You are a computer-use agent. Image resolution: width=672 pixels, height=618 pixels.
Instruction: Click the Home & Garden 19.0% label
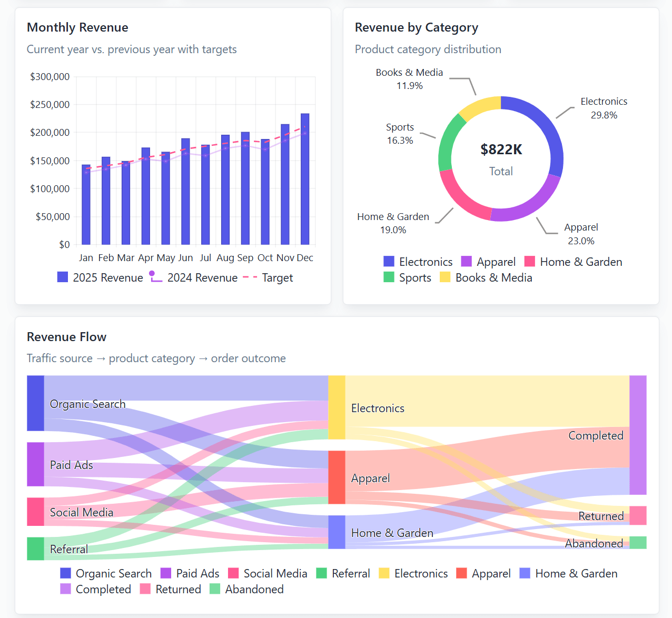pos(393,223)
